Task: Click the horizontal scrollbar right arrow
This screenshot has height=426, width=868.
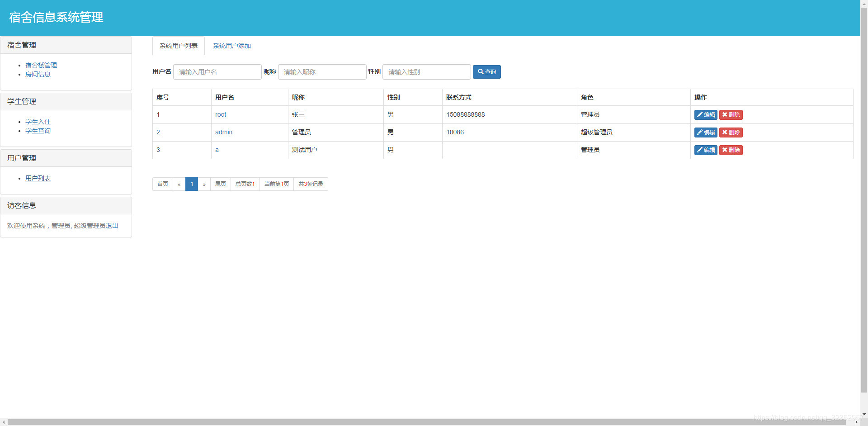Action: point(856,422)
